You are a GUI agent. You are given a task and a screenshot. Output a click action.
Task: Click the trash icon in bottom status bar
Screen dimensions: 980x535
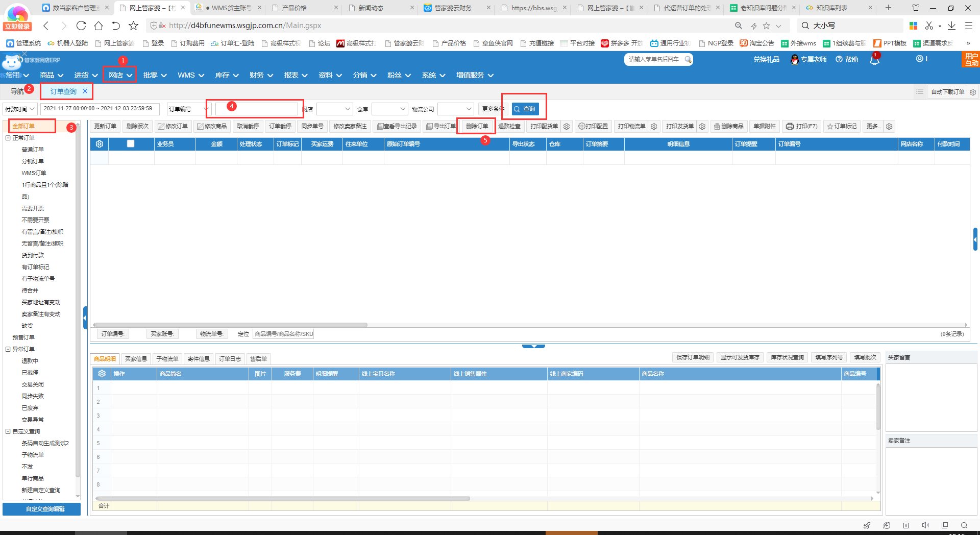click(906, 525)
